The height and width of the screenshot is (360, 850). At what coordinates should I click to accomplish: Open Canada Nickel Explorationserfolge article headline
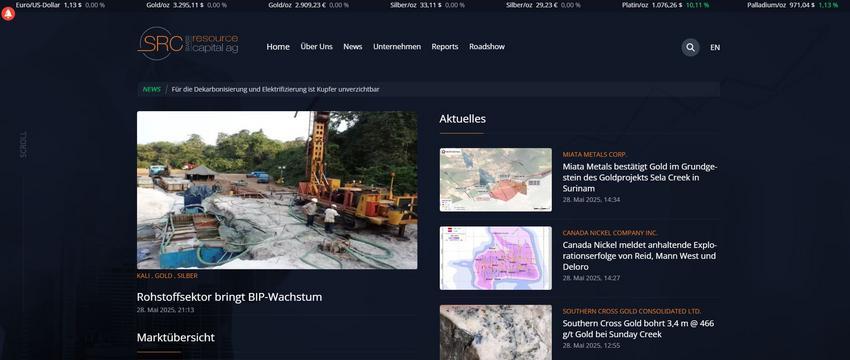[x=640, y=256]
